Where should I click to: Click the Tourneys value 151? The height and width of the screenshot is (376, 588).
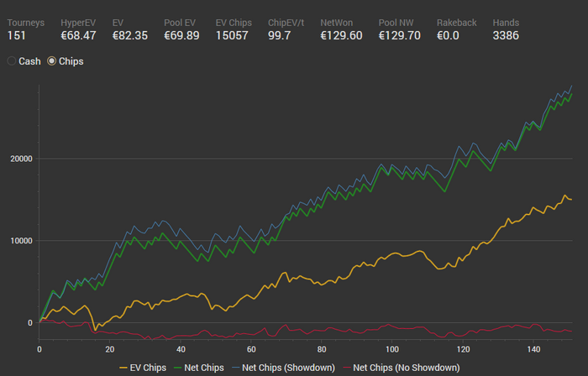[17, 35]
